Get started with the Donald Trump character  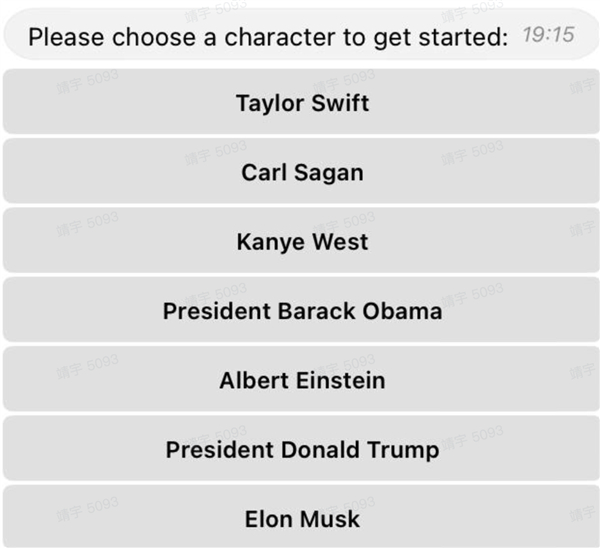(x=302, y=450)
